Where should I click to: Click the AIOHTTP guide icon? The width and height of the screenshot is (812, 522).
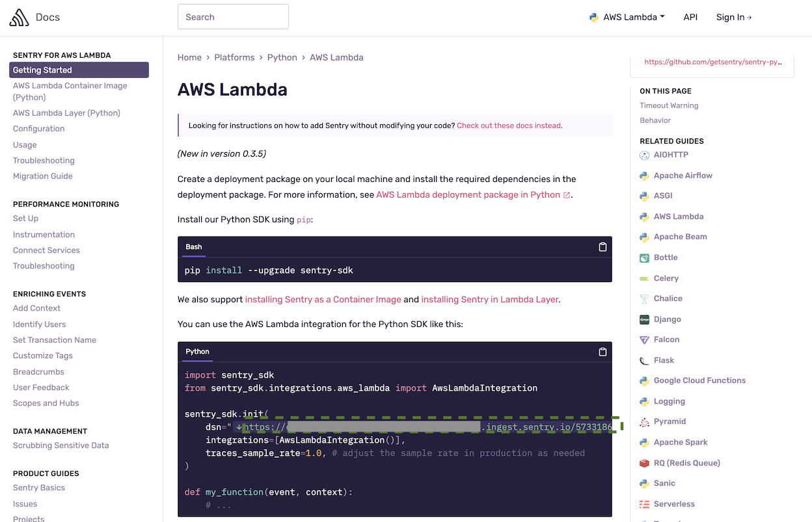tap(644, 155)
